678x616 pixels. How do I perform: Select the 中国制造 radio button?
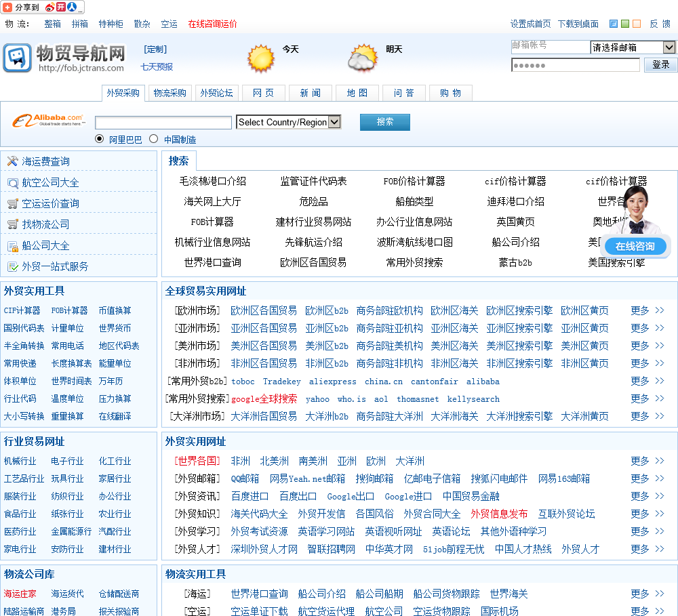click(154, 139)
